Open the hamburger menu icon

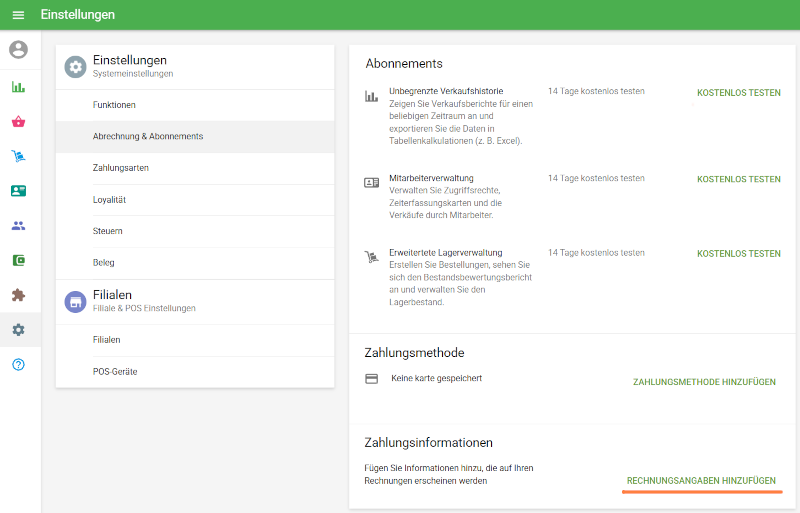coord(18,15)
